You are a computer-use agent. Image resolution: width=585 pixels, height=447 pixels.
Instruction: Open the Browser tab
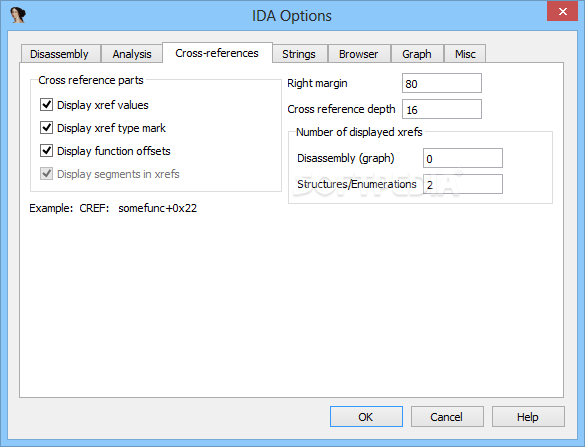(x=359, y=54)
